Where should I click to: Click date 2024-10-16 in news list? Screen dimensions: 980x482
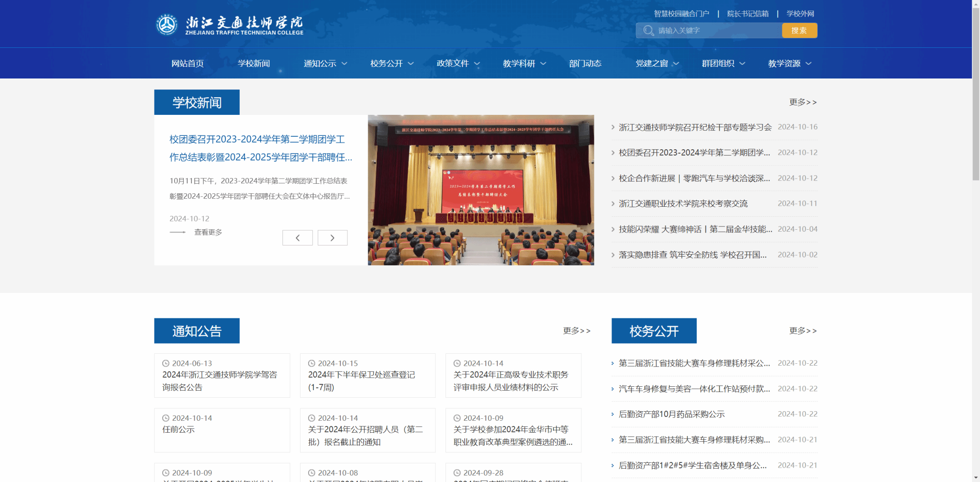(x=798, y=127)
